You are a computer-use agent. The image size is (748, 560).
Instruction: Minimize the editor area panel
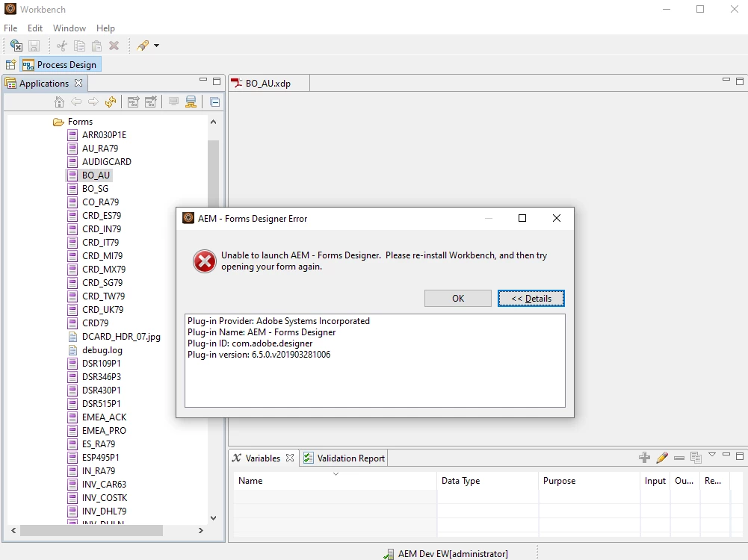(726, 80)
